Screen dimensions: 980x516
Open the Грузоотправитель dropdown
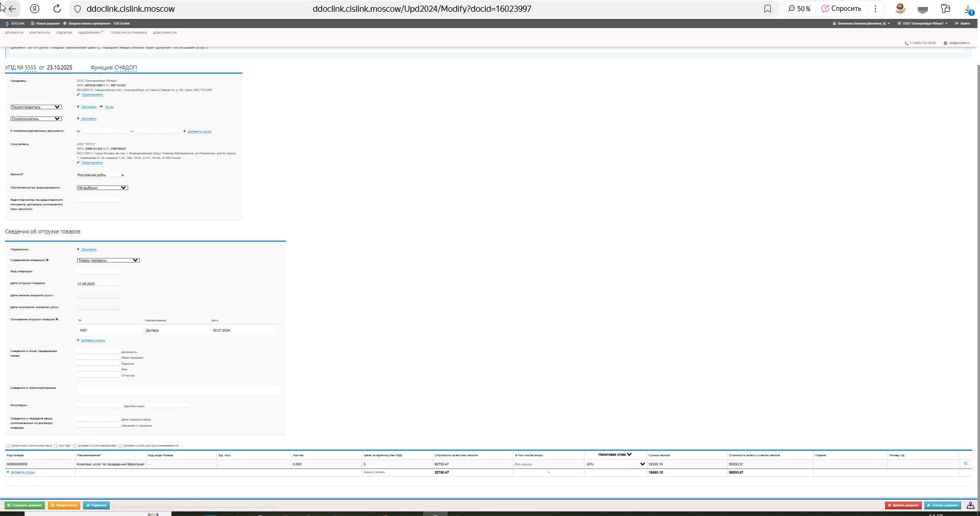pyautogui.click(x=36, y=107)
